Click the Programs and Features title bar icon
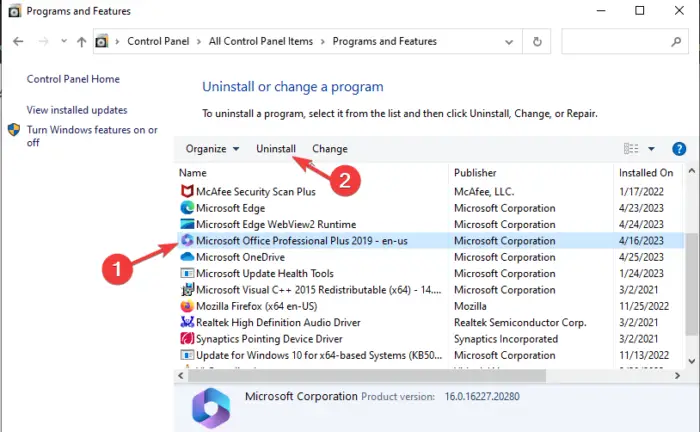The height and width of the screenshot is (432, 700). (x=14, y=11)
